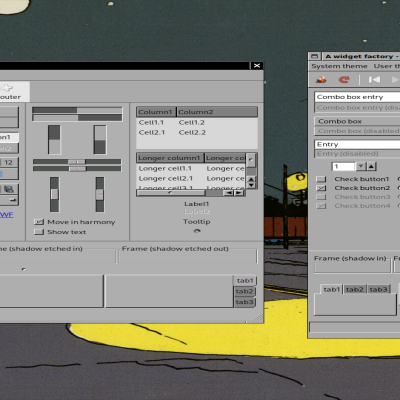Enable the Show text checkbox
Viewport: 400px width, 400px height.
pos(39,232)
